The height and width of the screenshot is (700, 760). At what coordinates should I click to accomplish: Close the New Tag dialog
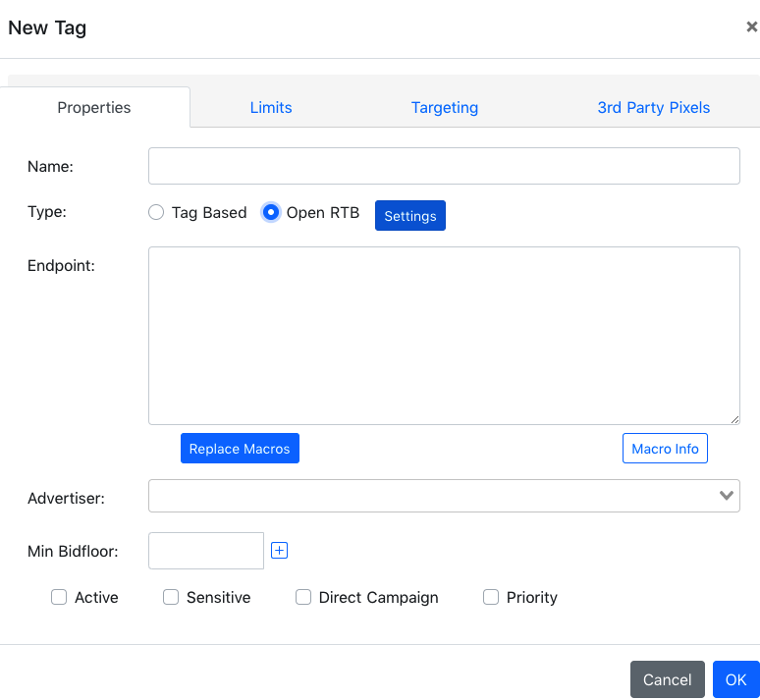pyautogui.click(x=752, y=27)
